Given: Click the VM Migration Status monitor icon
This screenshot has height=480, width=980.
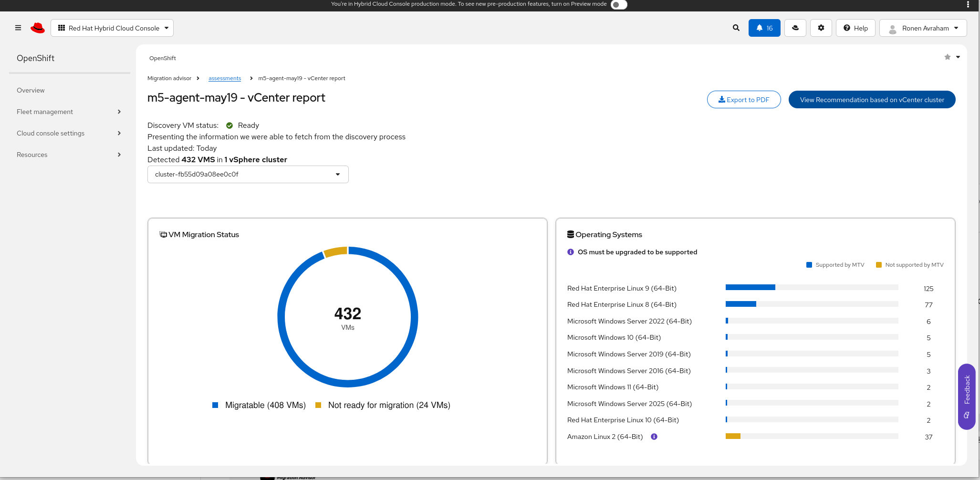Looking at the screenshot, I should [163, 234].
